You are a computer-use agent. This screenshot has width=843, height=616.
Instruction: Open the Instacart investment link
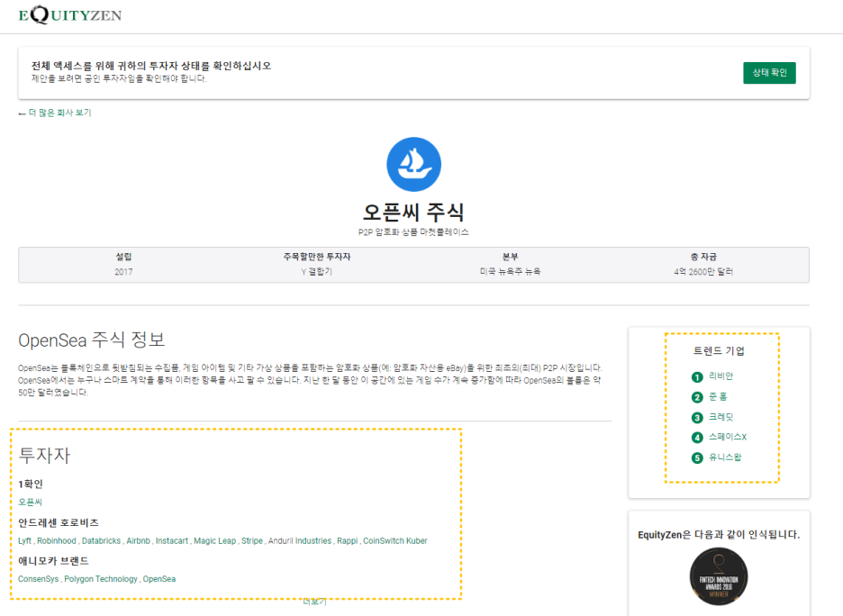(172, 540)
